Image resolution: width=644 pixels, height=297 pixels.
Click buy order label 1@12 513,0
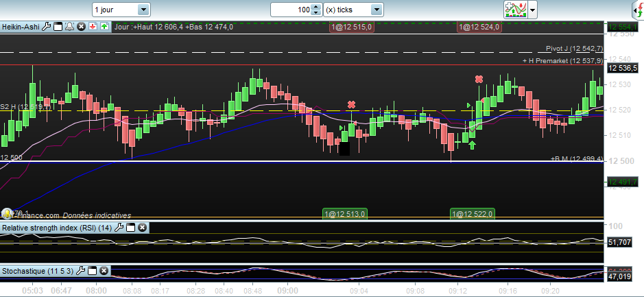[345, 213]
